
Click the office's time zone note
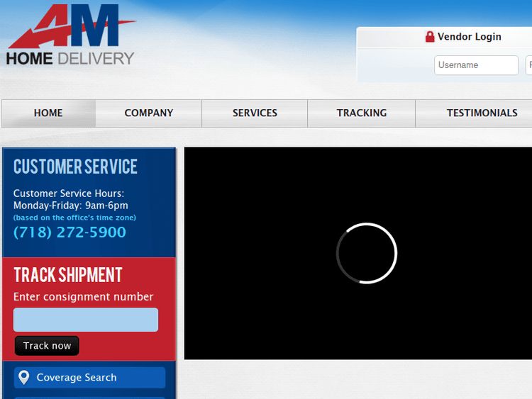click(74, 218)
